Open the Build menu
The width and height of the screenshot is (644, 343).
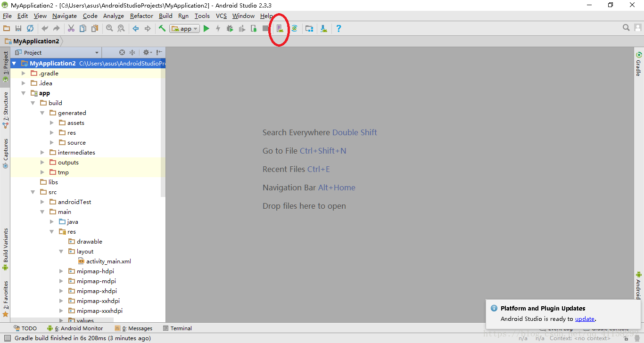[165, 16]
